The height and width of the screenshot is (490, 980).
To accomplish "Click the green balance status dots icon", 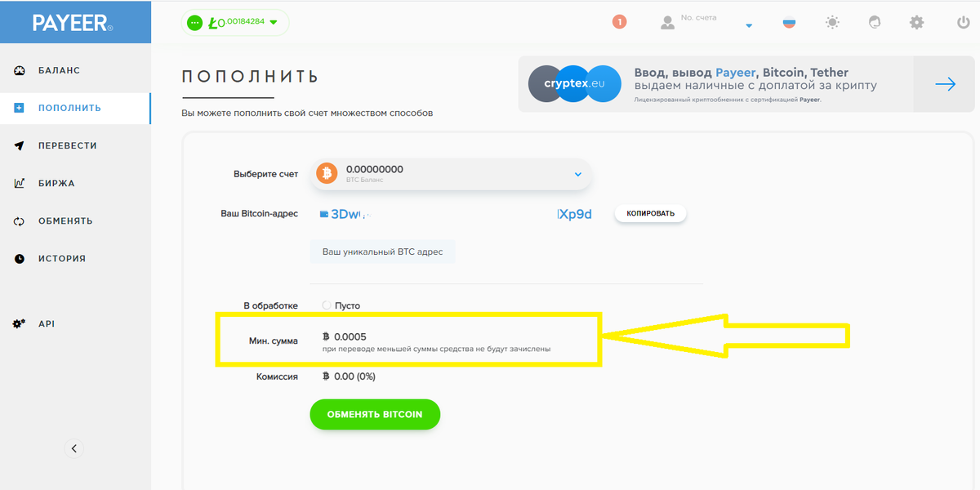I will (x=194, y=23).
